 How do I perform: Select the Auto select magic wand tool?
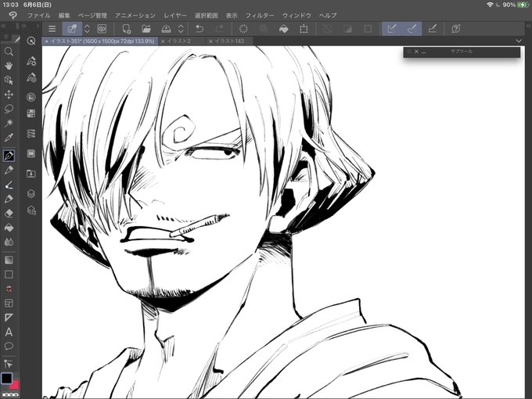9,123
